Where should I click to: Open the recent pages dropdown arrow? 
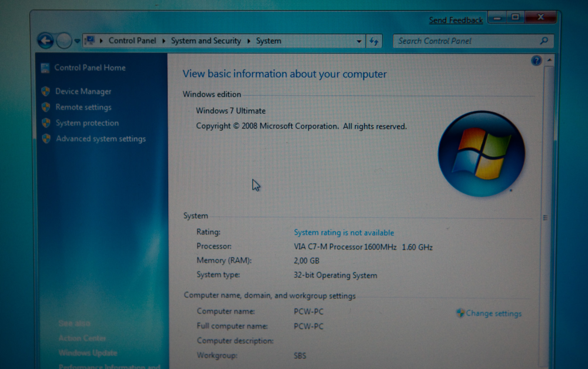[x=77, y=41]
